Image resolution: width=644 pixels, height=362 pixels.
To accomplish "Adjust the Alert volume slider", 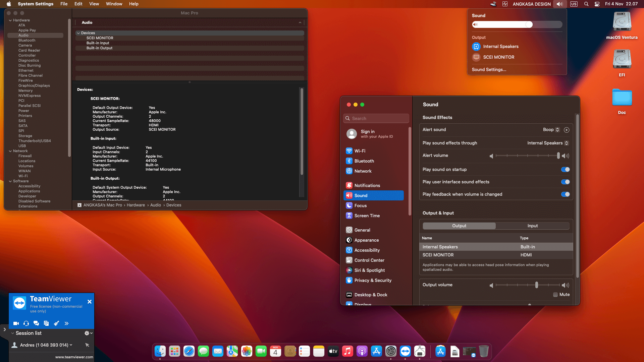I will pos(528,156).
